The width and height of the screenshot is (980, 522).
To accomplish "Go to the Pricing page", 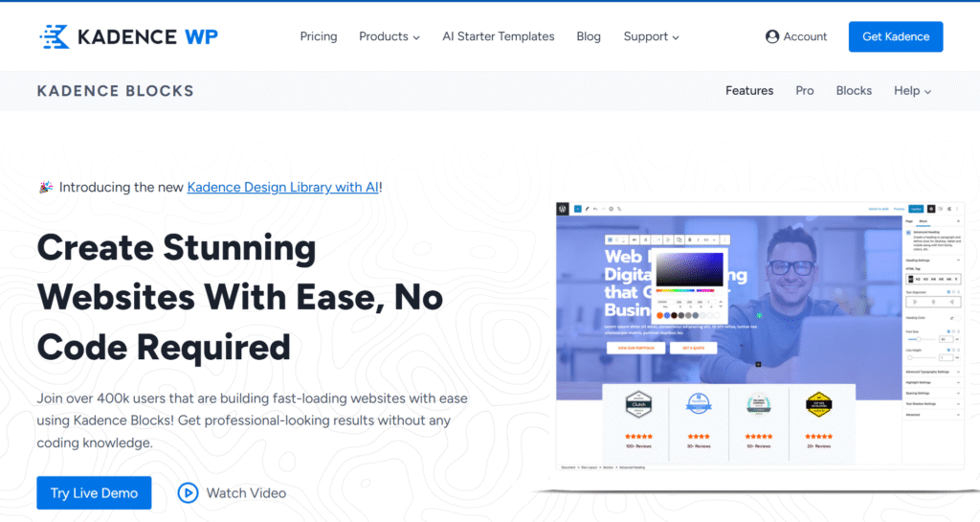I will pyautogui.click(x=319, y=36).
